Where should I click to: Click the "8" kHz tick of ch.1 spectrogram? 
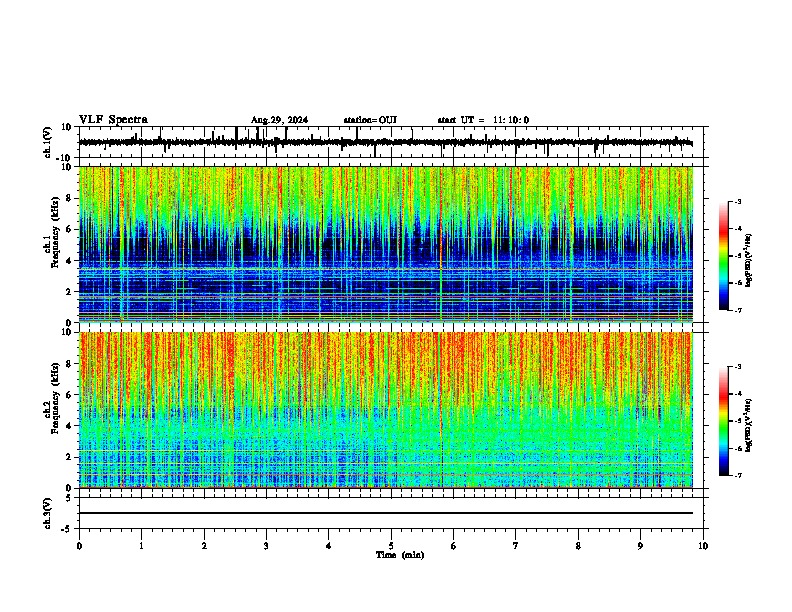point(70,198)
